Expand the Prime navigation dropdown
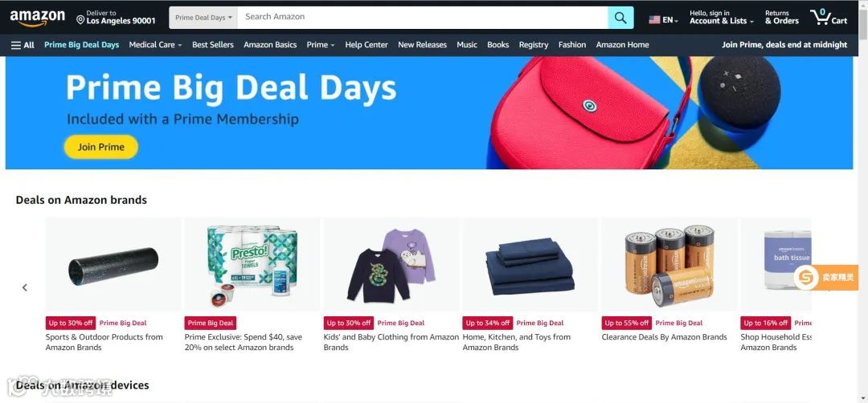The height and width of the screenshot is (403, 868). tap(321, 45)
